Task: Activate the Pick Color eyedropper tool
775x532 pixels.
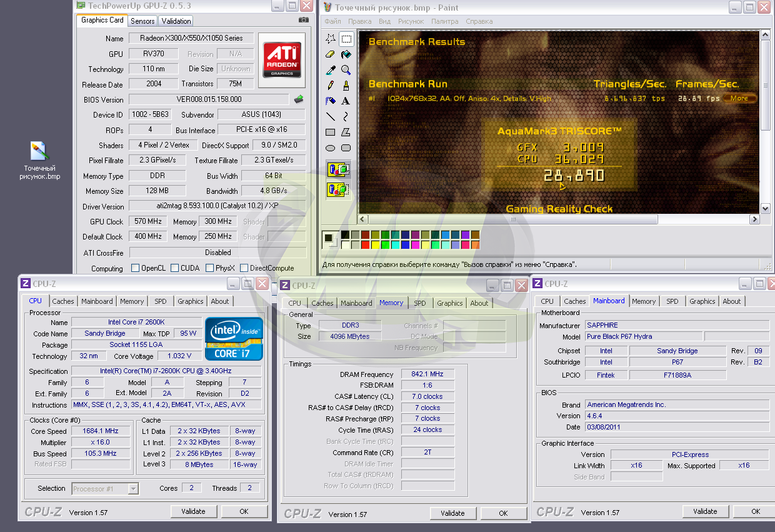Action: 330,70
